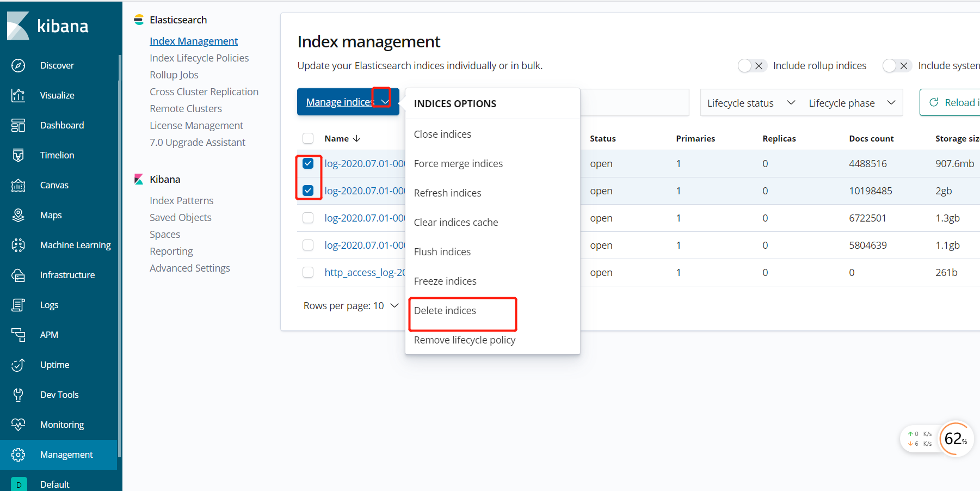Click the 62% circular progress indicator
Viewport: 980px width, 491px height.
click(x=956, y=439)
